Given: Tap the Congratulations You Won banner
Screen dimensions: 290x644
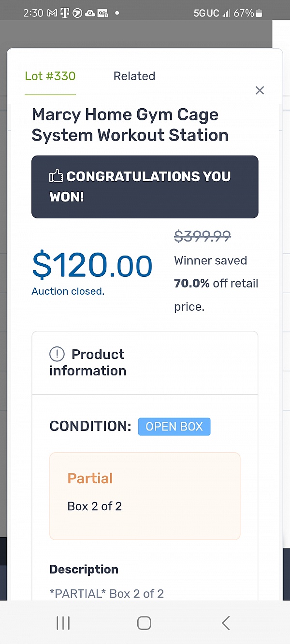Looking at the screenshot, I should [x=145, y=186].
